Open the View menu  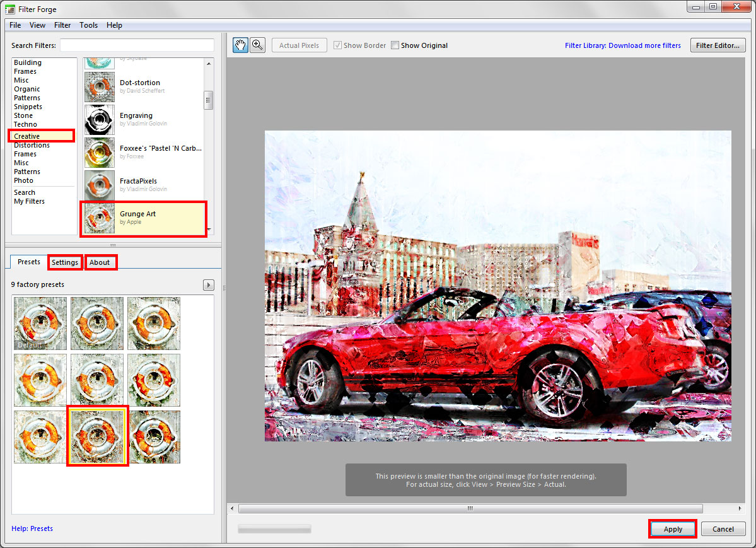click(x=37, y=25)
